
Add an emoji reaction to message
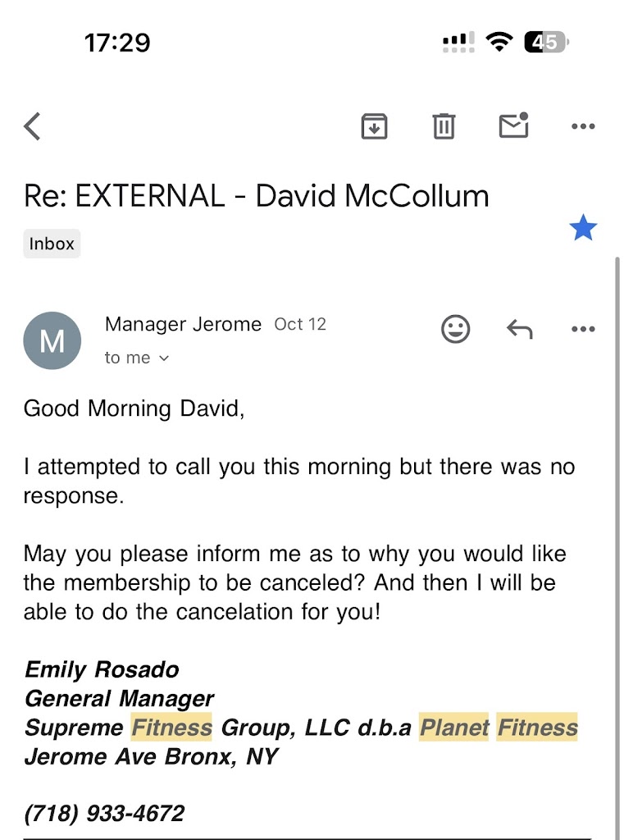456,330
